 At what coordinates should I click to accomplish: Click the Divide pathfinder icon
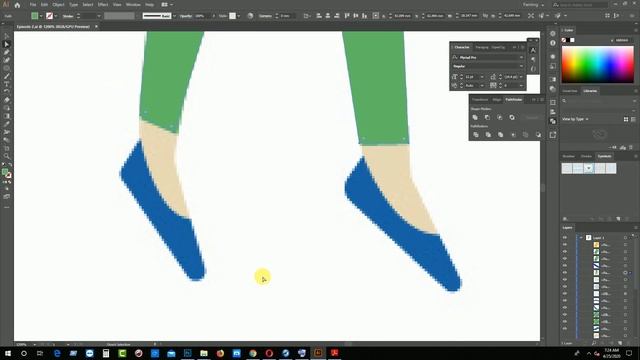[x=476, y=135]
